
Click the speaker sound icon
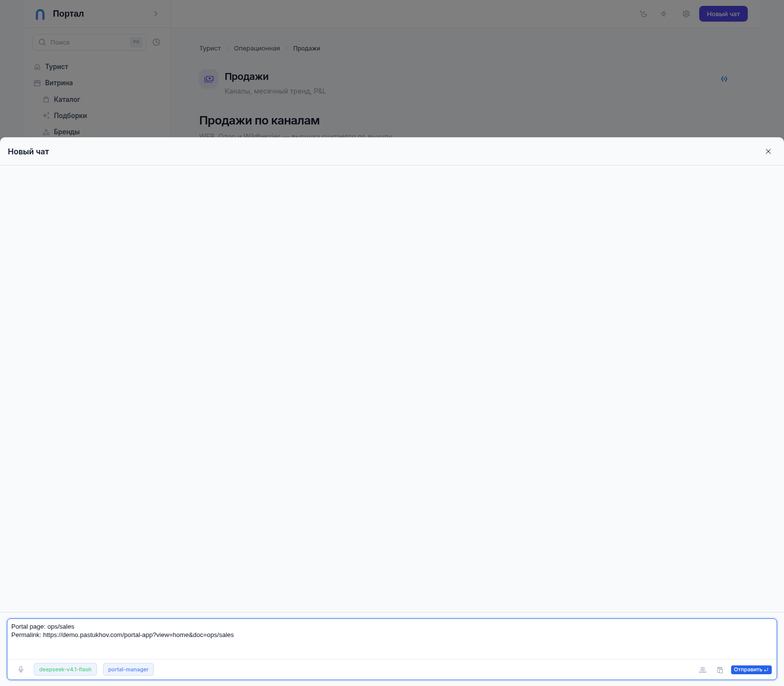(664, 14)
